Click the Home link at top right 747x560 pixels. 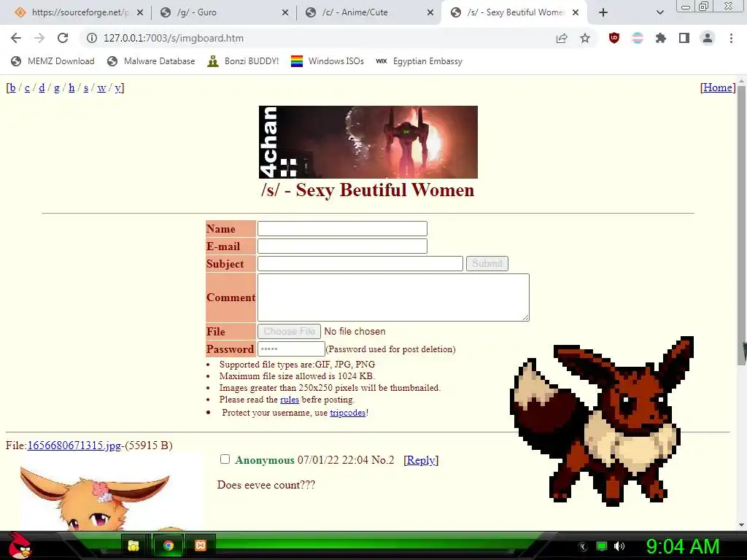[718, 87]
